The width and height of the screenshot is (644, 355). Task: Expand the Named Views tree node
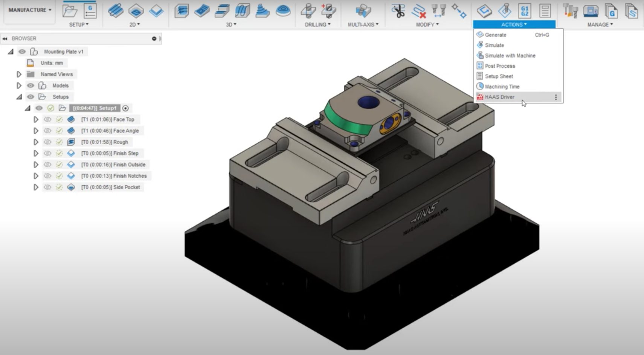[x=19, y=74]
